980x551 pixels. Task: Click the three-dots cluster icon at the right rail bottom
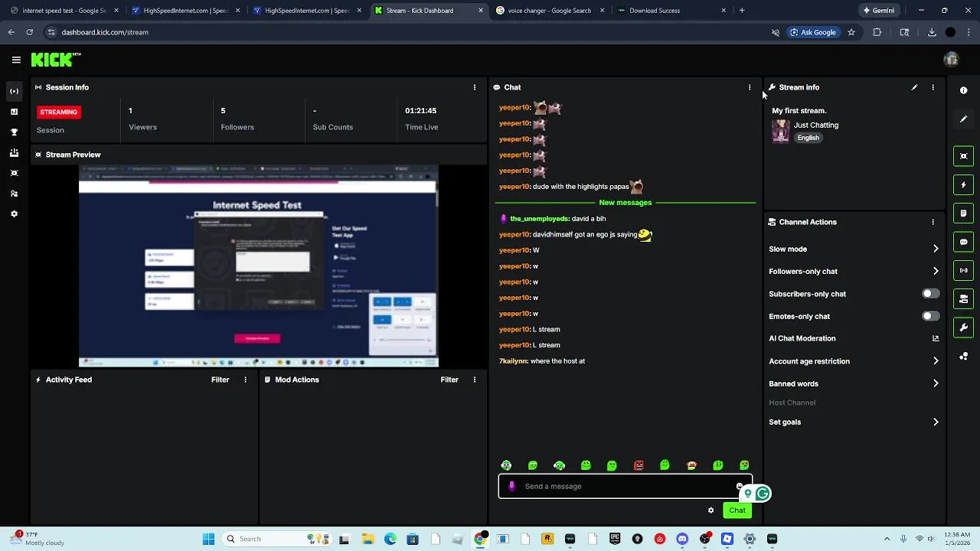[x=963, y=357]
